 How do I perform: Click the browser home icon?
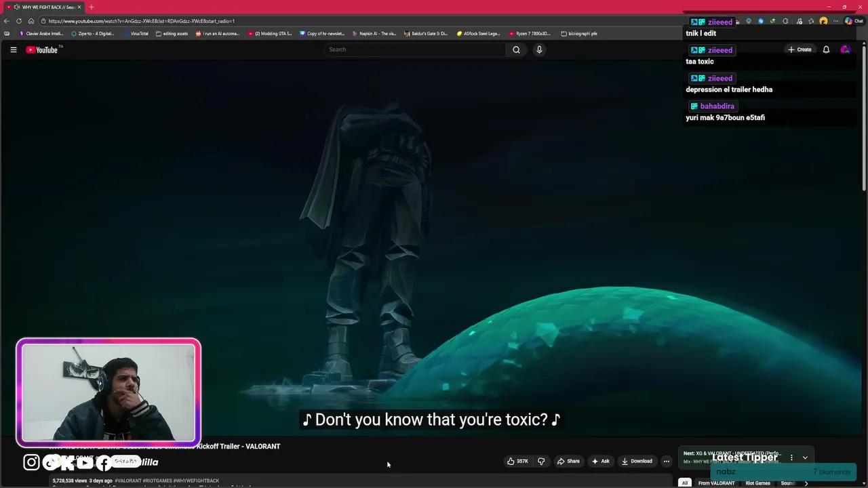click(31, 21)
